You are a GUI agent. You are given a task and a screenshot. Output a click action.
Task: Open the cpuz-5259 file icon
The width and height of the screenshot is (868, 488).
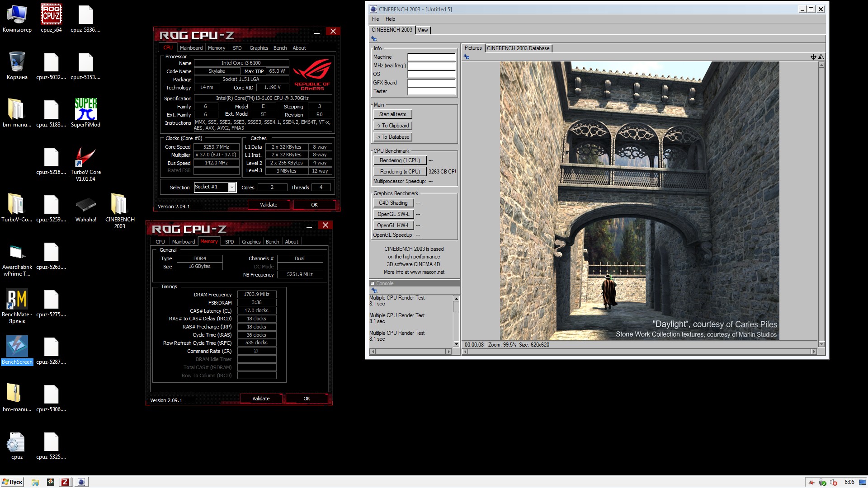coord(51,208)
